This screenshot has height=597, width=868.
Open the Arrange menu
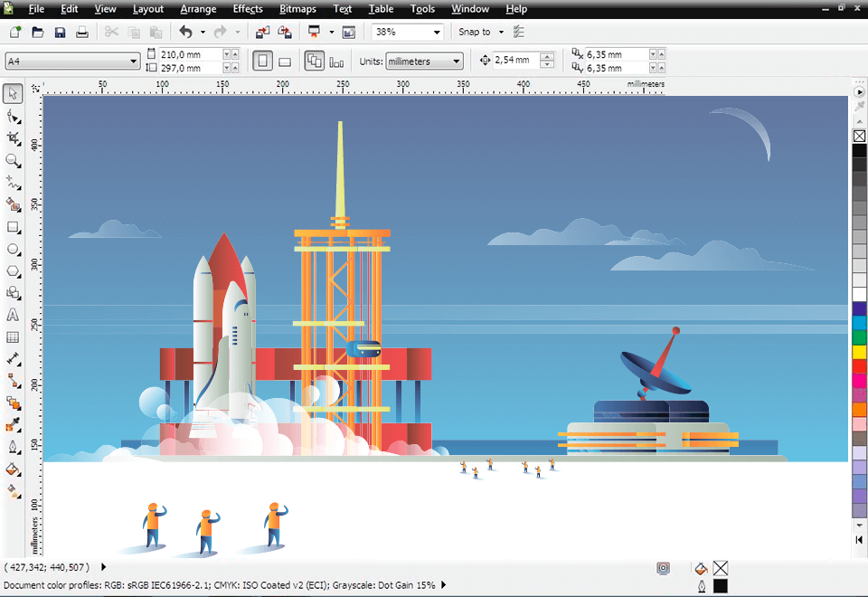click(x=198, y=9)
